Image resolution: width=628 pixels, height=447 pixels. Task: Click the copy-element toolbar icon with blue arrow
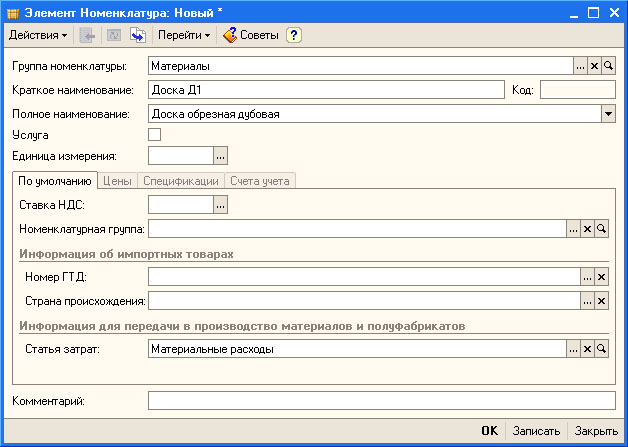138,35
